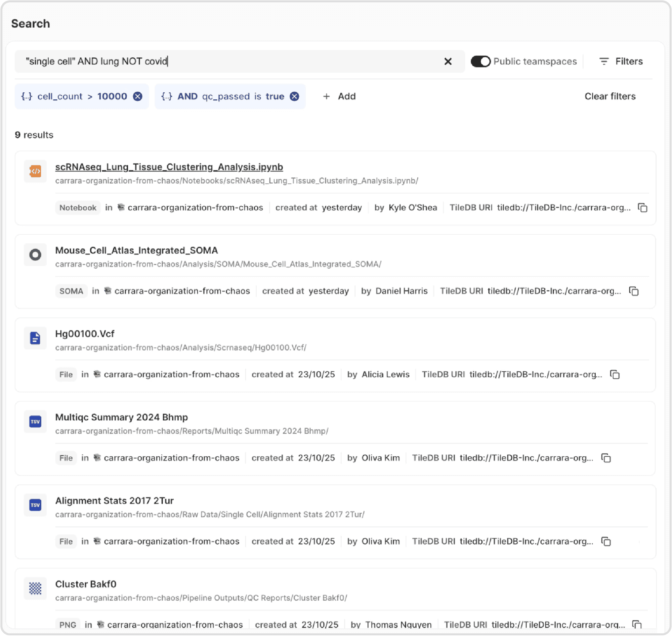Copy the TileDB URI for the notebook result
The image size is (672, 636).
[642, 208]
